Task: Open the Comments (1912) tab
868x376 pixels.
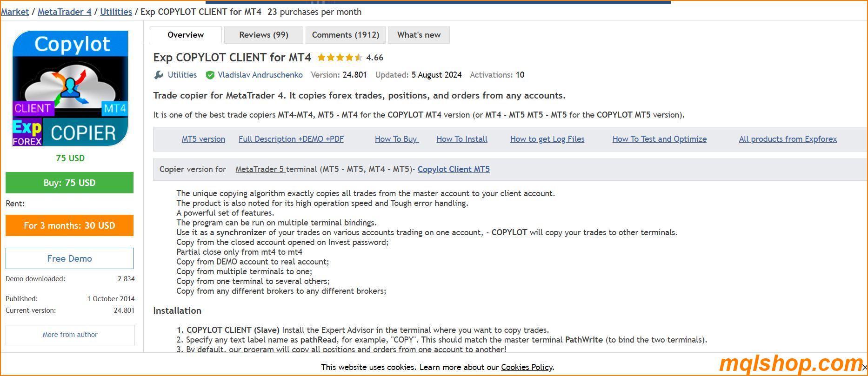Action: coord(346,34)
